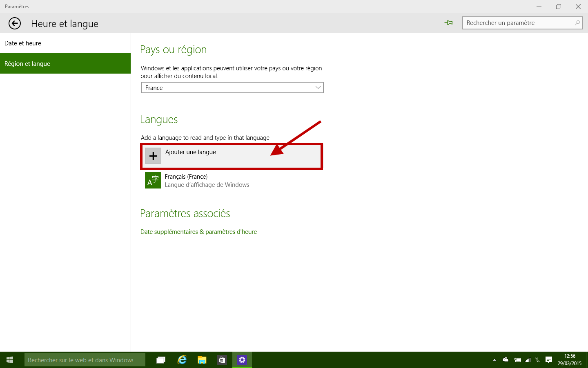
Task: Click the Heure et langue title
Action: tap(65, 24)
